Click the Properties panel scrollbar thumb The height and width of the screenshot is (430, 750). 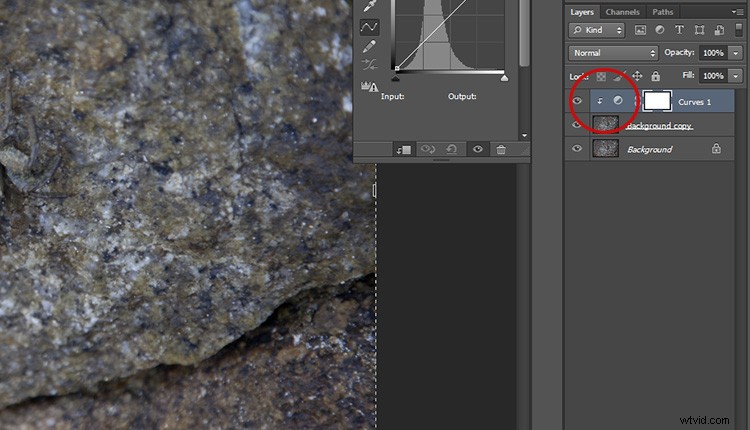point(524,33)
